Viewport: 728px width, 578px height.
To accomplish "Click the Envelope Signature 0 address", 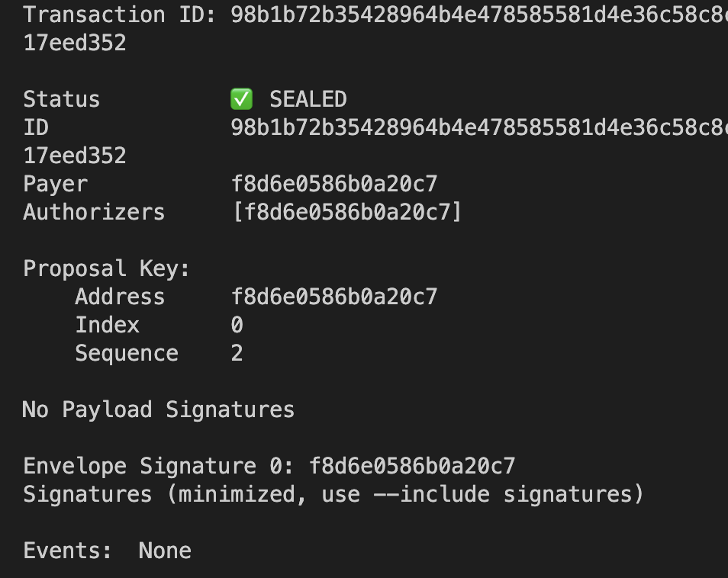I will coord(412,466).
